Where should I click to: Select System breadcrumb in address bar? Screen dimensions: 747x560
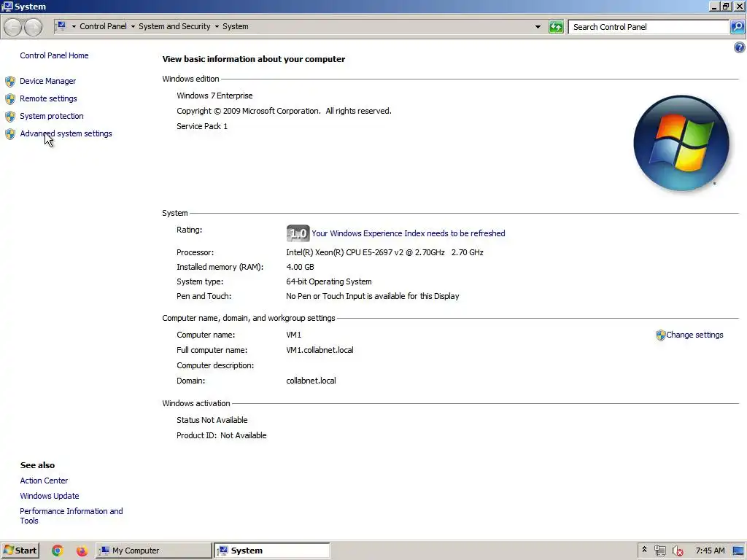236,27
